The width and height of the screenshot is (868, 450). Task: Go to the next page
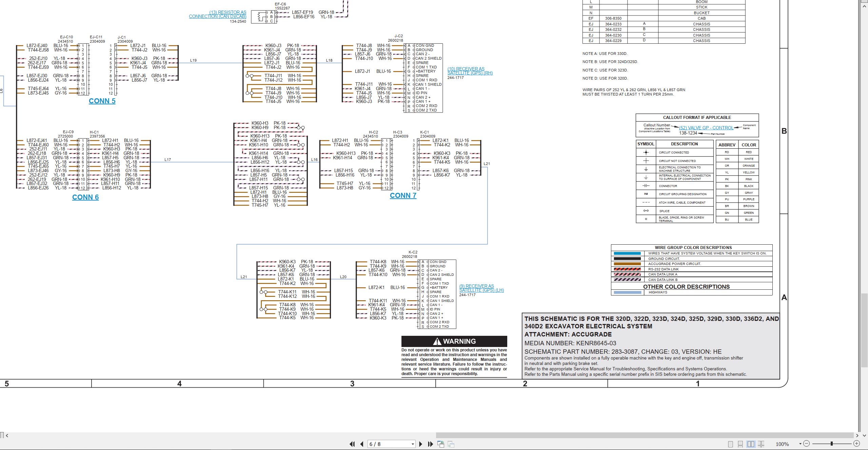(421, 444)
